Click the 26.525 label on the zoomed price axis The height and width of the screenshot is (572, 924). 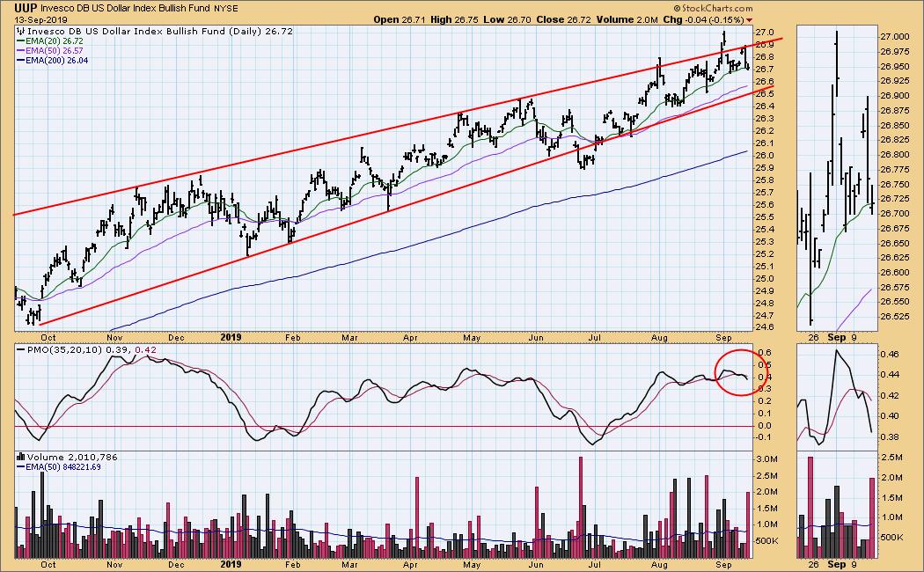(x=894, y=316)
